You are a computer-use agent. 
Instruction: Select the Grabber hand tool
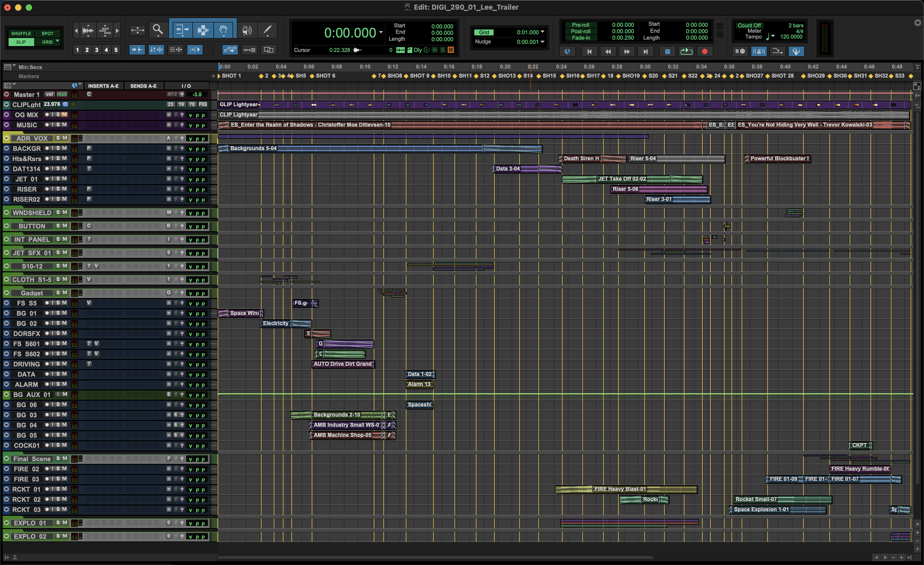click(x=224, y=30)
